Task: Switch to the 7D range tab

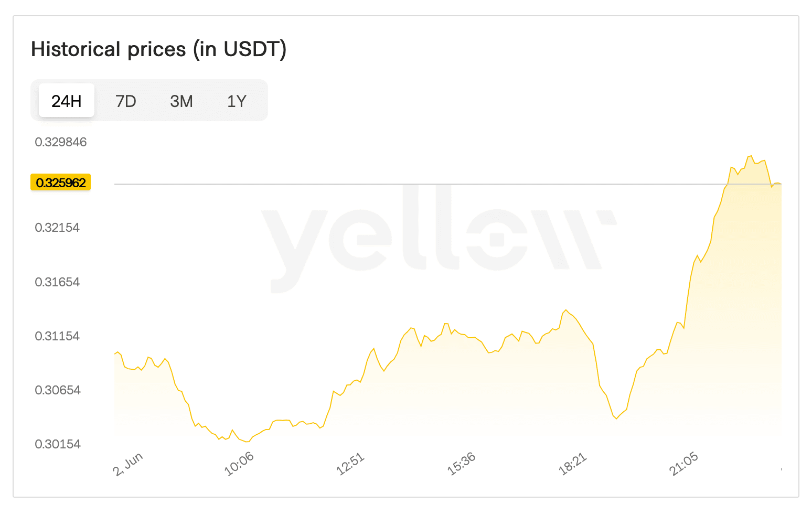Action: [126, 101]
